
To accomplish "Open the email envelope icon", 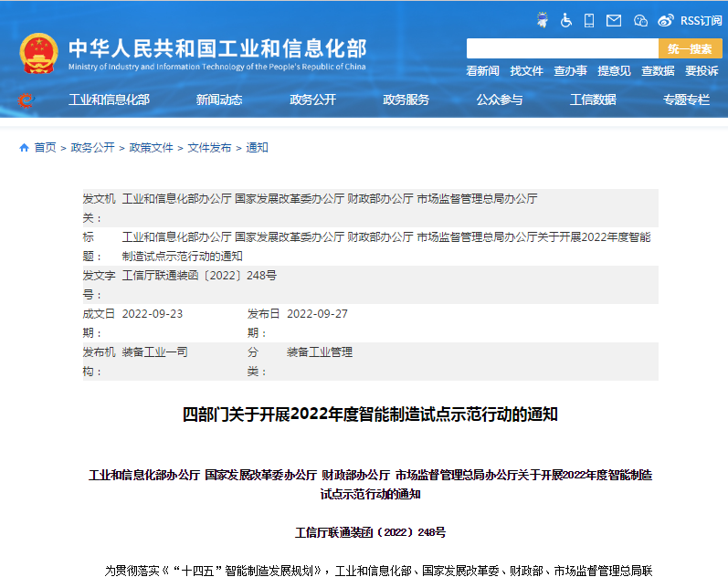I will coord(614,20).
